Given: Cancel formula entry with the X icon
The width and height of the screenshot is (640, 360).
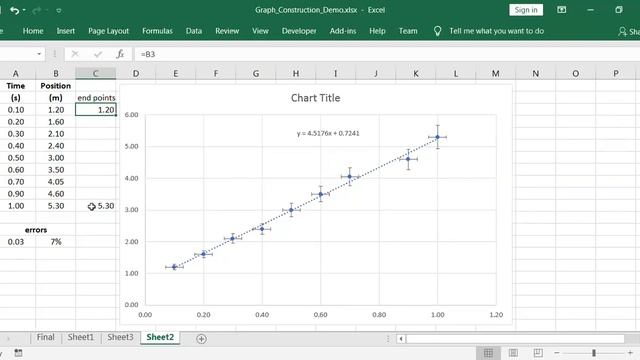Looking at the screenshot, I should pos(75,54).
